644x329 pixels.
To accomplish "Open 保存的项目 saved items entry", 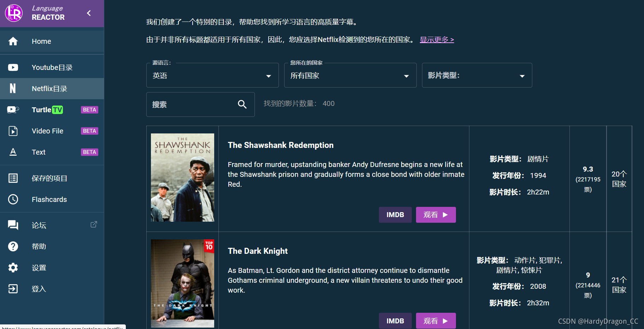I will coord(52,178).
